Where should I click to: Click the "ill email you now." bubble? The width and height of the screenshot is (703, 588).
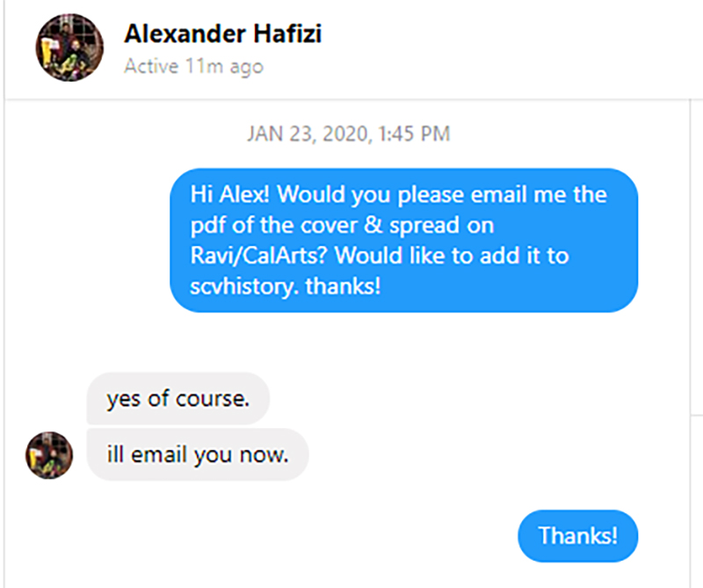[197, 454]
